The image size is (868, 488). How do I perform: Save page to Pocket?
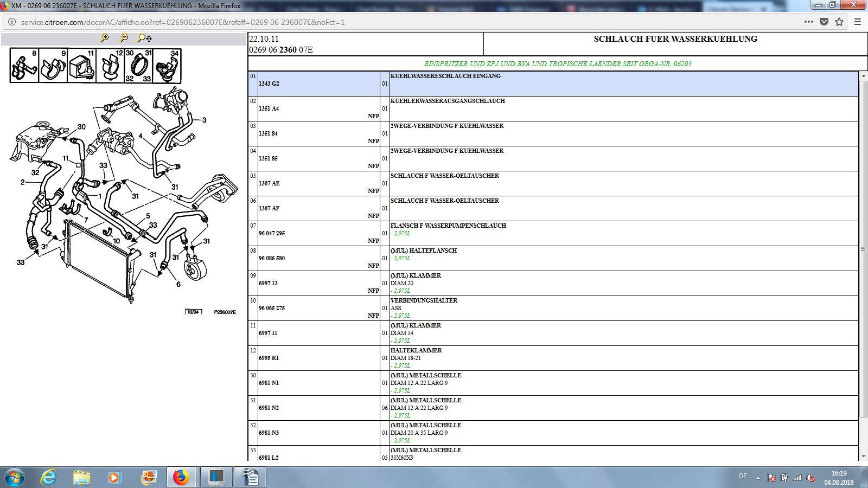coord(824,22)
